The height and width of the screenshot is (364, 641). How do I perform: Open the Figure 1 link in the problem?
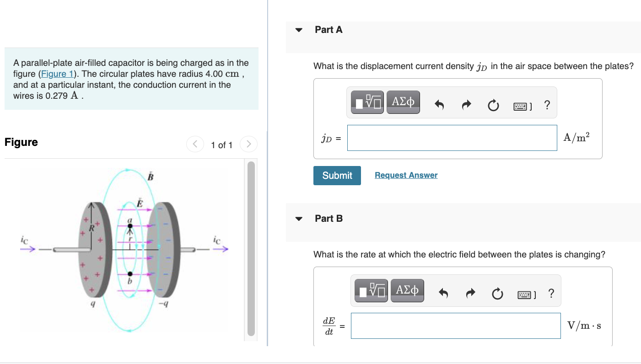click(x=57, y=74)
